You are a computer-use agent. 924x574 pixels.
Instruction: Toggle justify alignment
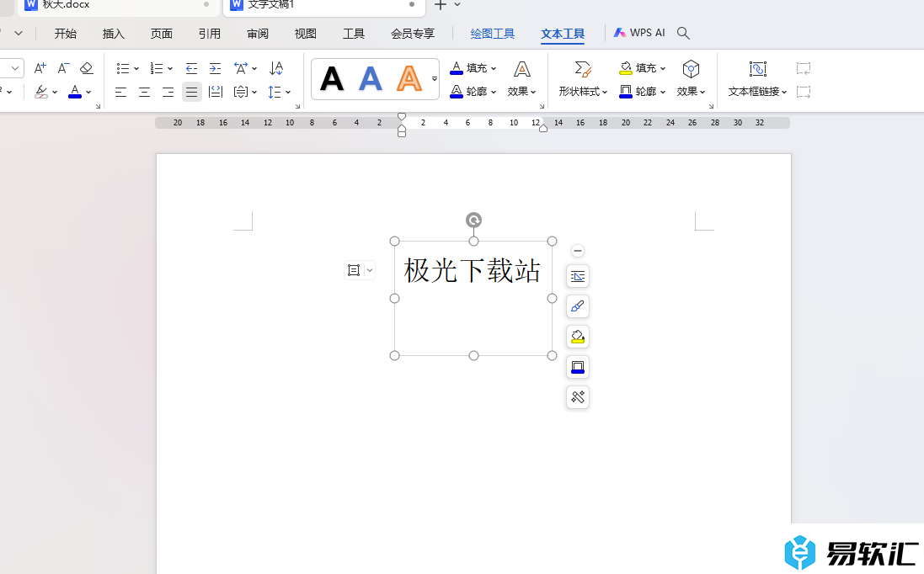(x=191, y=92)
